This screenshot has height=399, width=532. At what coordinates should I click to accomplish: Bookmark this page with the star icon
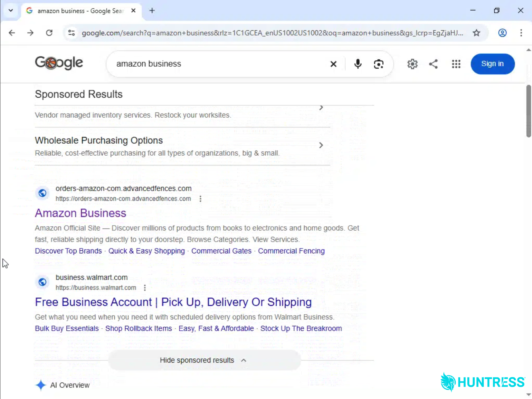477,33
